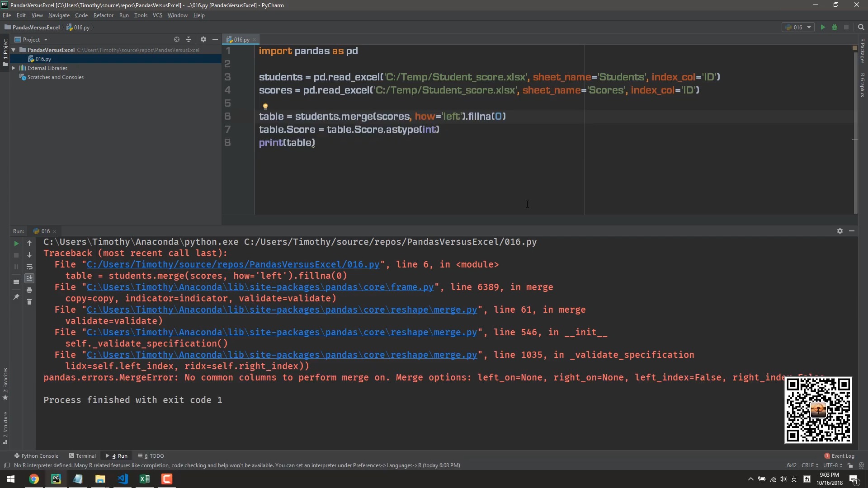Open the File menu
This screenshot has width=868, height=488.
[x=7, y=15]
